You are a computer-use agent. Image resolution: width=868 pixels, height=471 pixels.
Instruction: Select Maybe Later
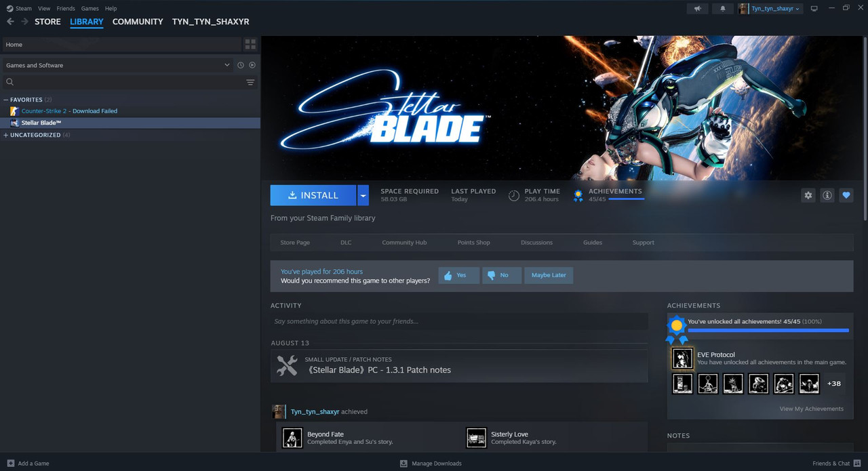coord(549,275)
